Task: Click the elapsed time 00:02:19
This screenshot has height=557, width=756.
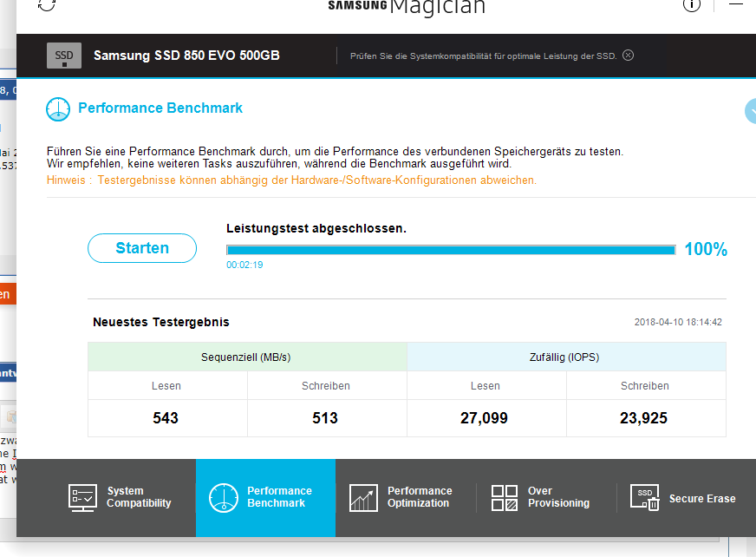Action: 245,265
